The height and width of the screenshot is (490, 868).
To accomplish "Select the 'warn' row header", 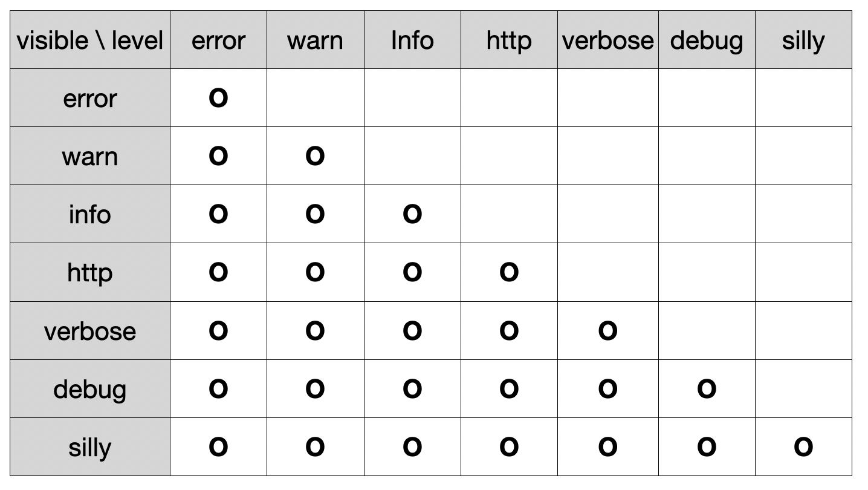I will (x=90, y=156).
